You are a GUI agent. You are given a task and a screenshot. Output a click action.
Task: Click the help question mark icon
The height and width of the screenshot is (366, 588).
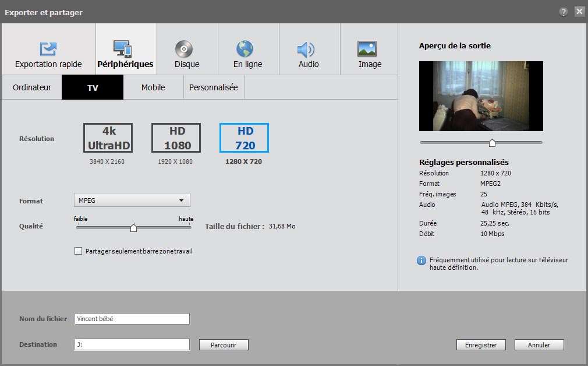click(x=564, y=12)
